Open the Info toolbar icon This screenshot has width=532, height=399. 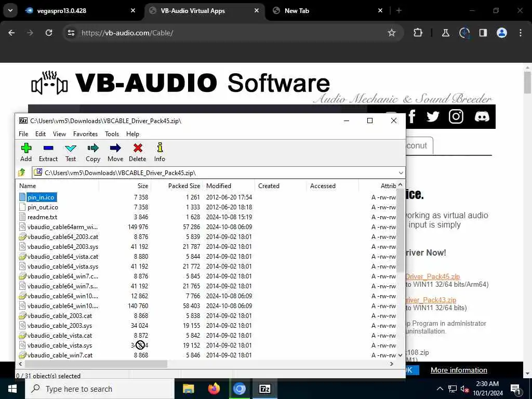point(159,152)
